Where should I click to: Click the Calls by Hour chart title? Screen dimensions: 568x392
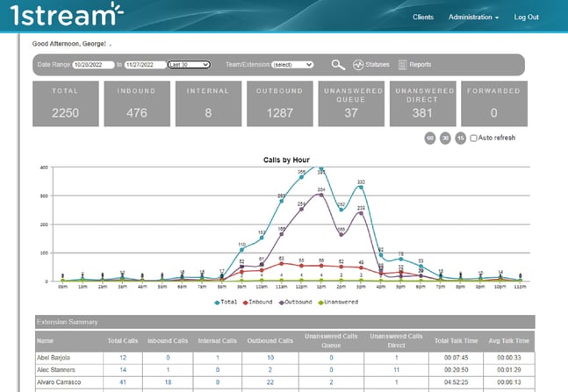coord(286,160)
